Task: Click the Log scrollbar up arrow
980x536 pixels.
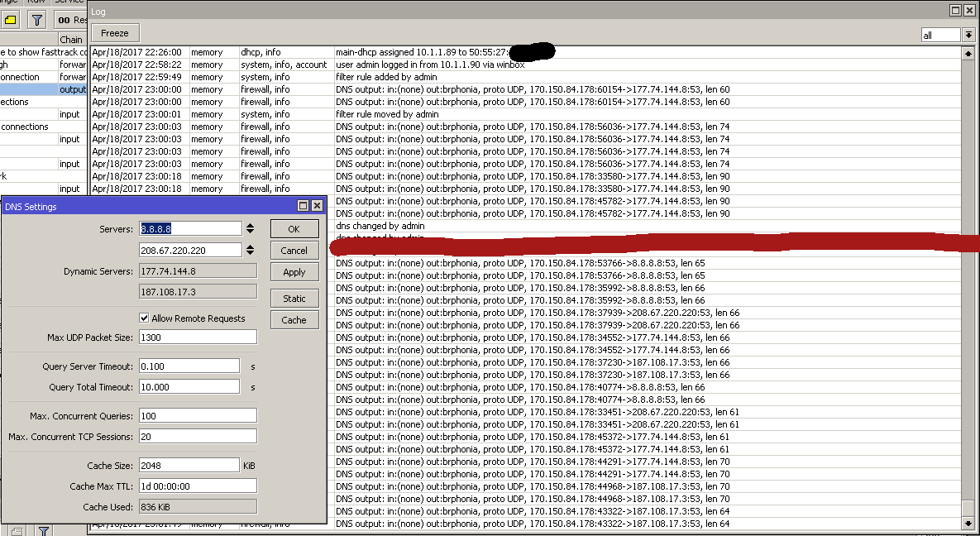Action: click(x=968, y=55)
